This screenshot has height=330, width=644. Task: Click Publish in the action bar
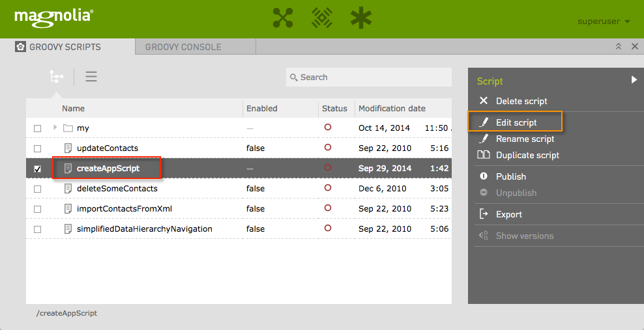coord(511,176)
